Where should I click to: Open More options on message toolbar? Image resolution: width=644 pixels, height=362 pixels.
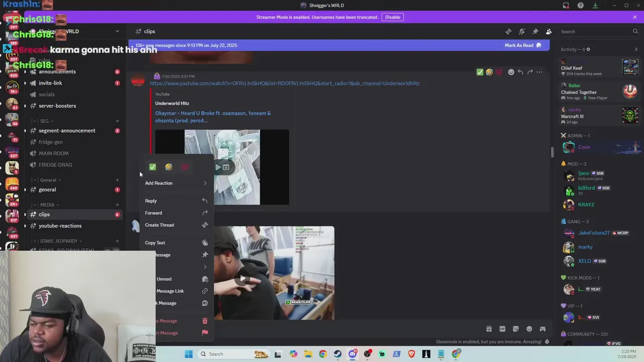click(539, 72)
